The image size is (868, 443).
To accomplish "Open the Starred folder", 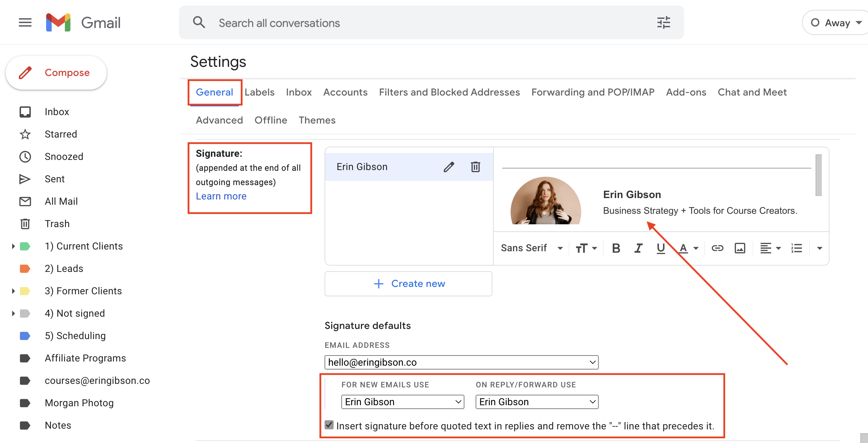I will coord(61,134).
